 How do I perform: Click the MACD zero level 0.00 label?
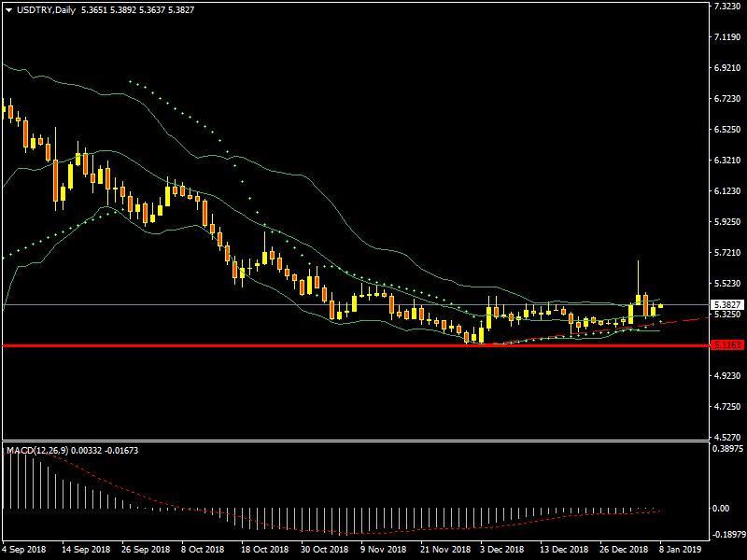click(721, 509)
